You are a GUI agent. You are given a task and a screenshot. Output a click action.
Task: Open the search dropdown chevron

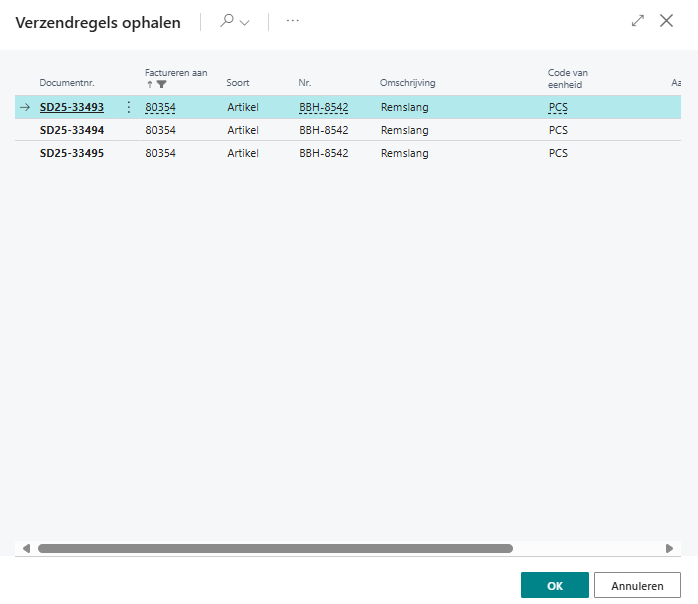pos(244,22)
